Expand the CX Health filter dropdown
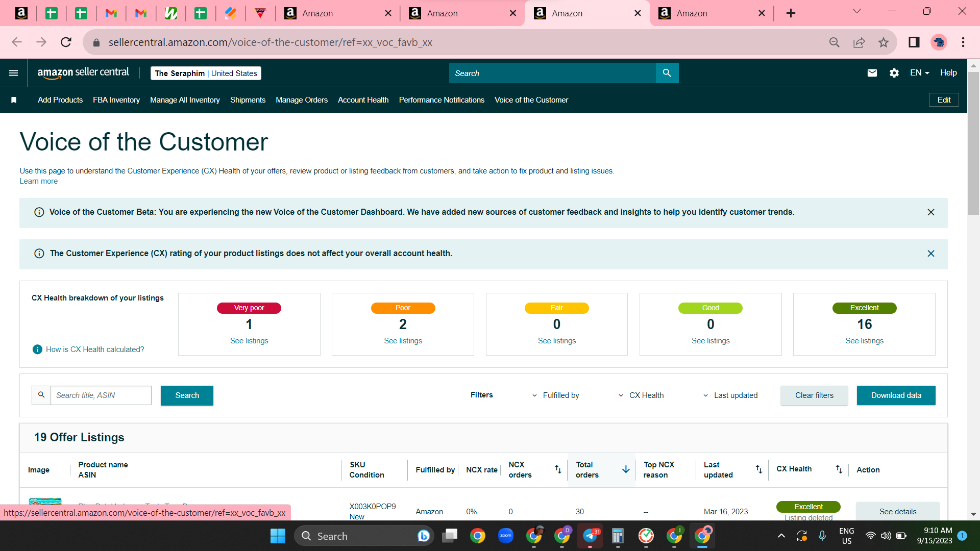The height and width of the screenshot is (551, 980). (x=641, y=395)
